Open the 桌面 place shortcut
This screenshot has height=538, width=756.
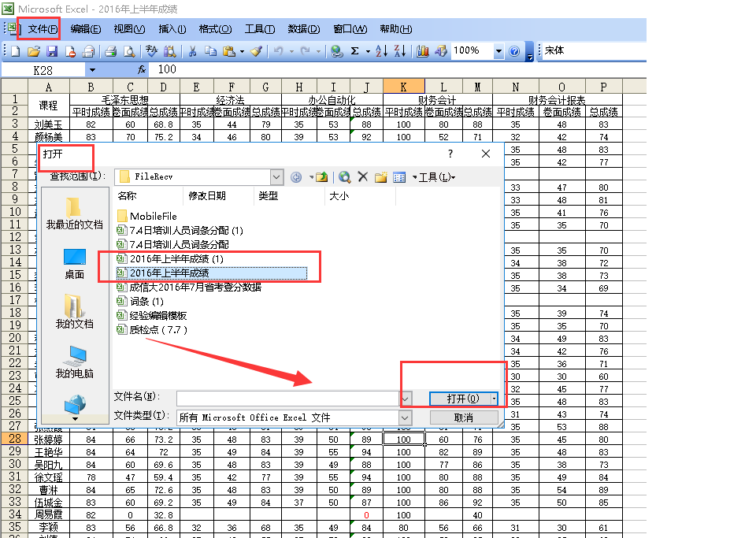tap(74, 264)
